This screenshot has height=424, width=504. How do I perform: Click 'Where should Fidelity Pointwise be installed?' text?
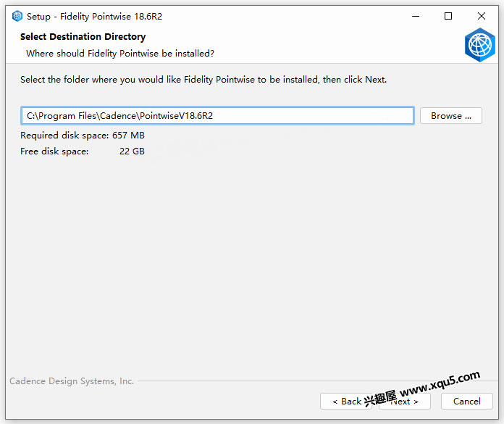[120, 54]
